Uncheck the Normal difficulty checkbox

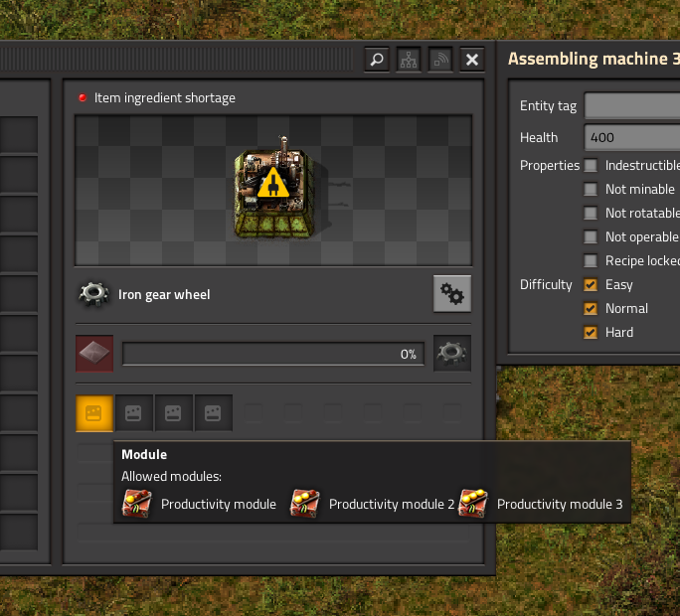pyautogui.click(x=591, y=308)
